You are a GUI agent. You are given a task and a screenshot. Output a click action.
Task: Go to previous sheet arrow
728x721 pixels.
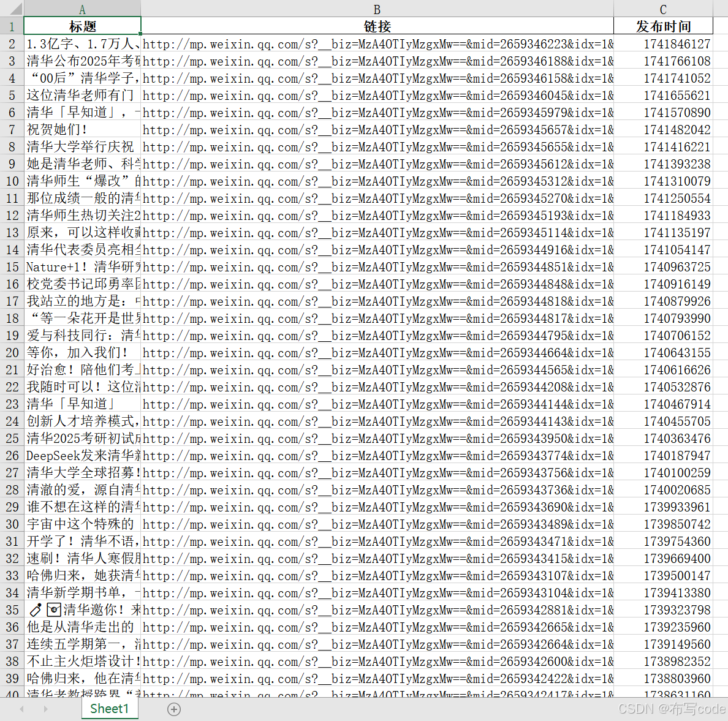pyautogui.click(x=21, y=709)
